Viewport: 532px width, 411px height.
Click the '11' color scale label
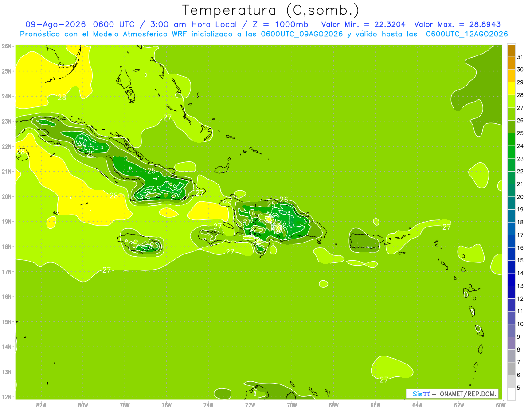click(x=520, y=311)
